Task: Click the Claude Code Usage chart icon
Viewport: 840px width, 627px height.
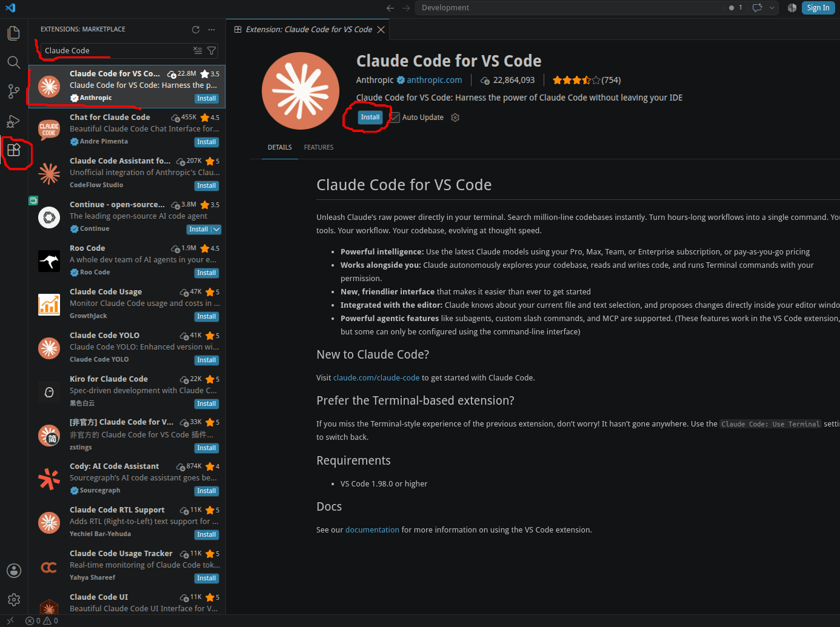Action: (x=49, y=304)
